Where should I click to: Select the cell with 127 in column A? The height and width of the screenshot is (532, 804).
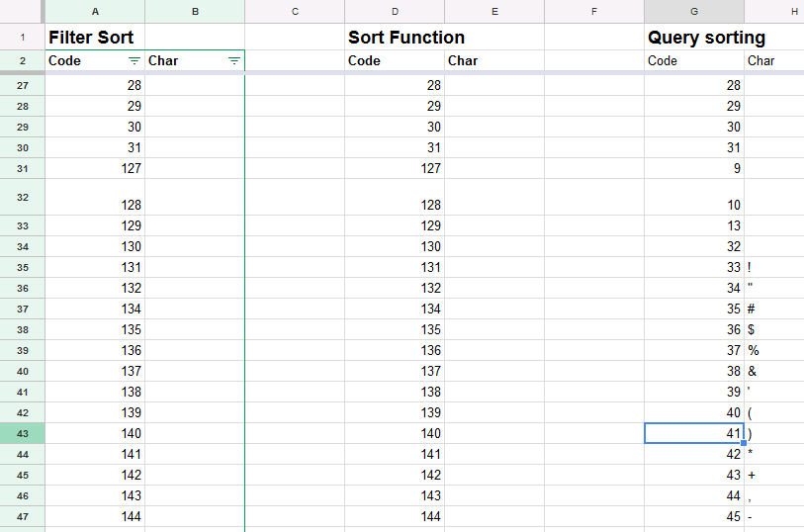[x=95, y=168]
